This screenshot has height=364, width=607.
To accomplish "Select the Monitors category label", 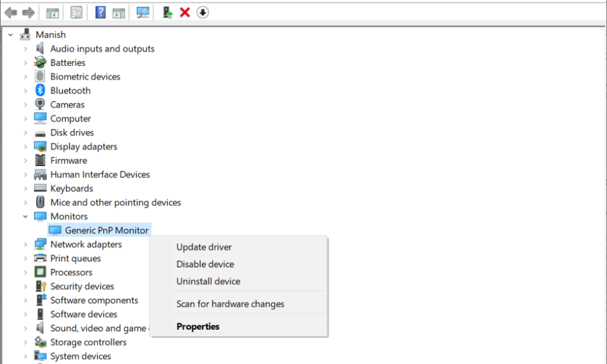I will point(69,217).
